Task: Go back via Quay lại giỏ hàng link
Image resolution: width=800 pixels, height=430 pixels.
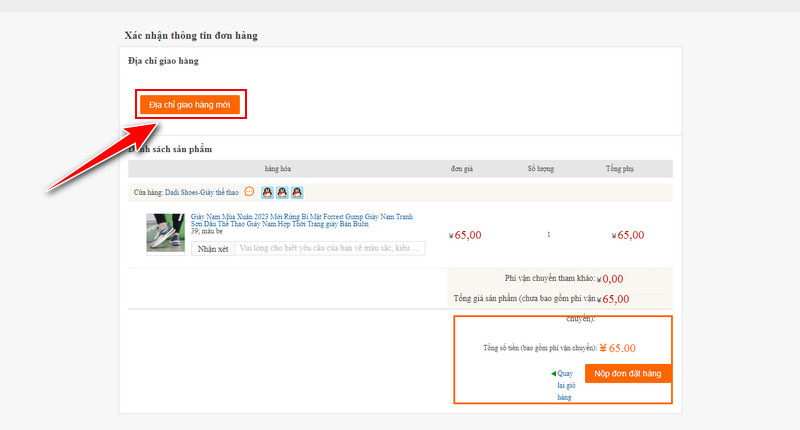Action: [565, 384]
